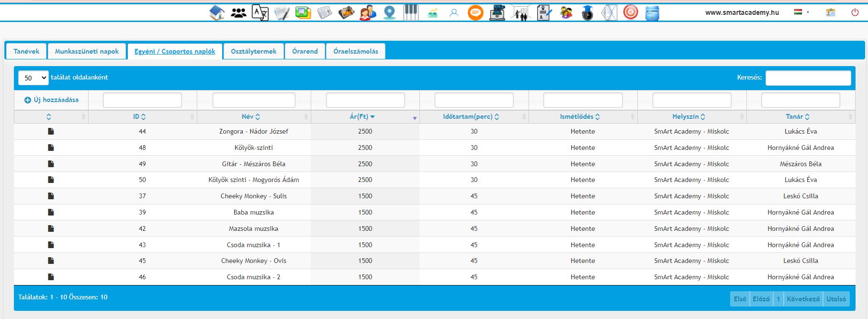
Task: Click the www.smartacademy.hu link
Action: point(742,12)
